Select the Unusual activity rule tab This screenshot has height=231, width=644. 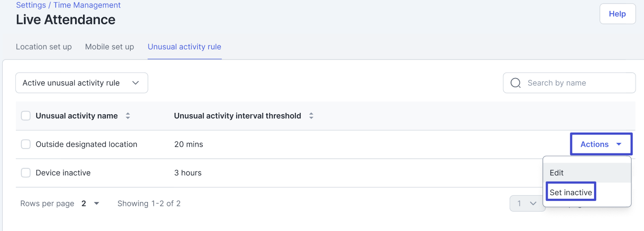(184, 47)
